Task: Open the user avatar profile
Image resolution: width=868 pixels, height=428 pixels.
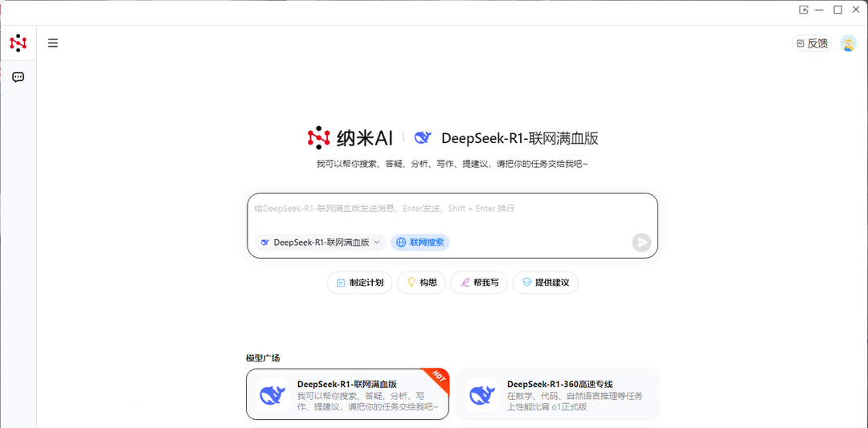Action: click(848, 43)
